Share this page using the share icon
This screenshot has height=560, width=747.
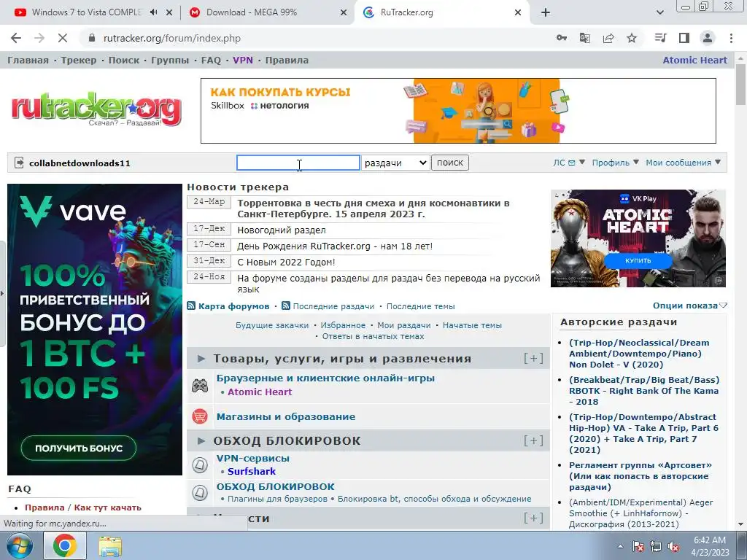point(608,38)
